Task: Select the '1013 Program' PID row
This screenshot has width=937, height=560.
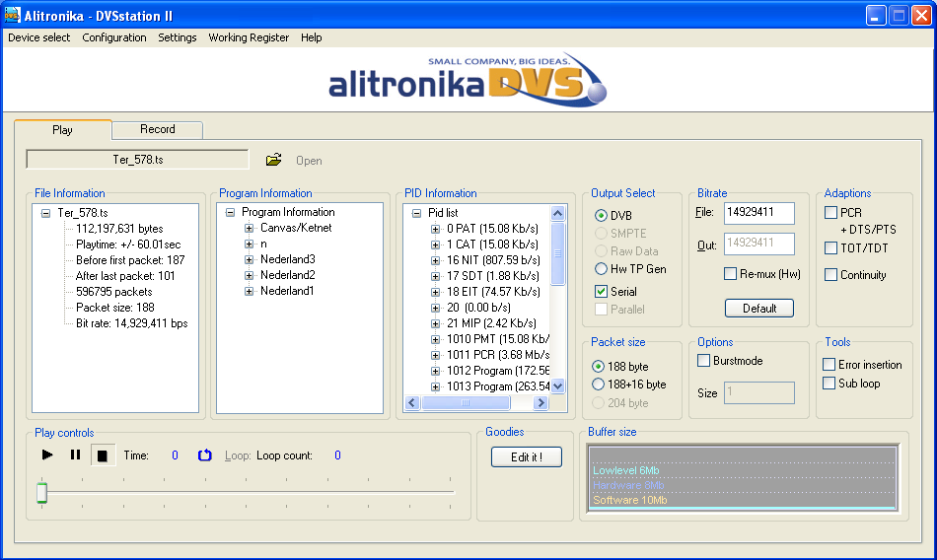Action: coord(498,386)
